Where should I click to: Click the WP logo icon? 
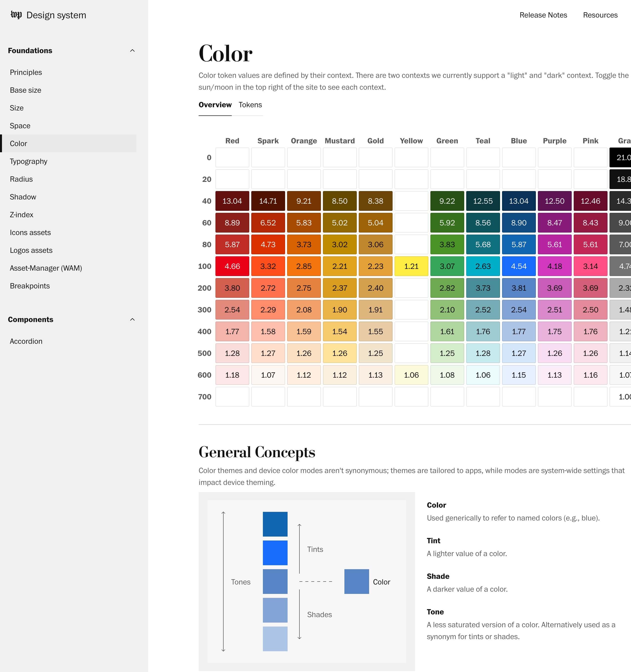pyautogui.click(x=16, y=15)
